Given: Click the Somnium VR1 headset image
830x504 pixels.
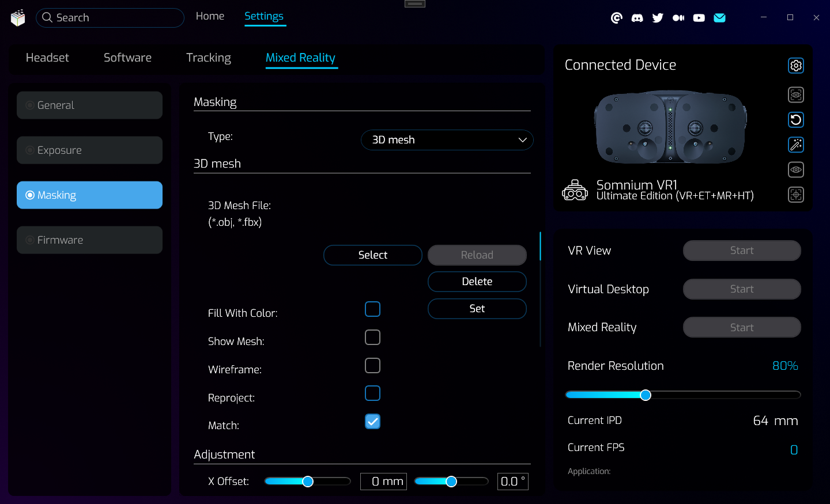Looking at the screenshot, I should (670, 127).
